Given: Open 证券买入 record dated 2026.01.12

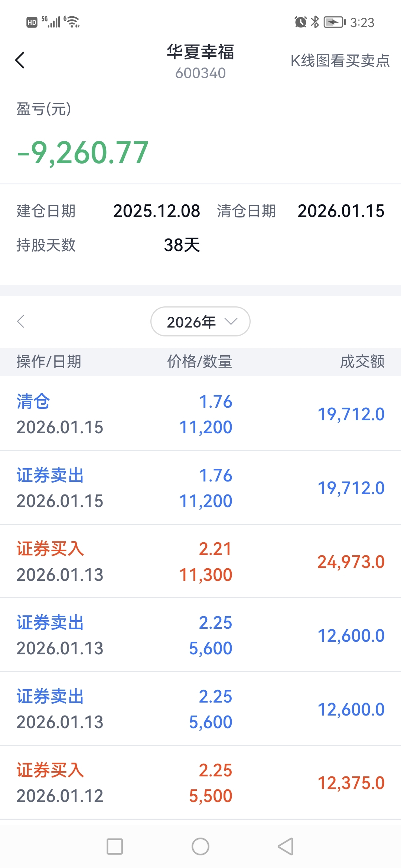Looking at the screenshot, I should click(200, 783).
